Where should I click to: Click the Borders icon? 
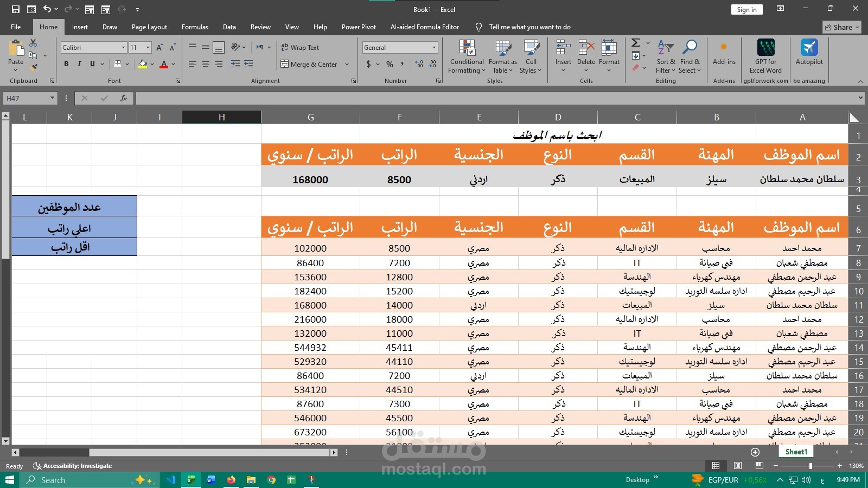[117, 64]
